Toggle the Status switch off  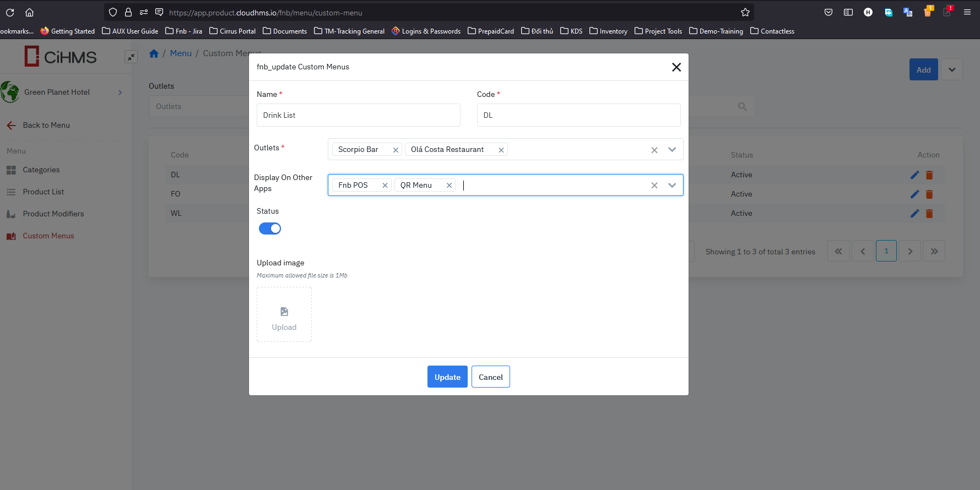click(x=270, y=228)
